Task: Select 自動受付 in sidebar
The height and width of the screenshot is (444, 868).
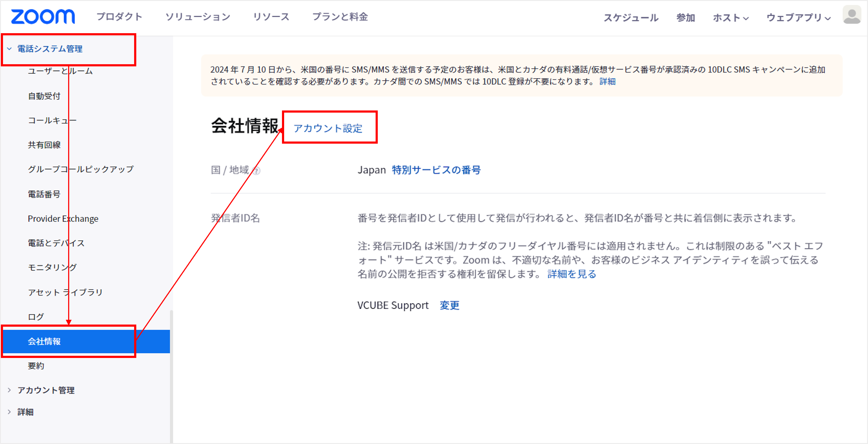Action: (44, 96)
